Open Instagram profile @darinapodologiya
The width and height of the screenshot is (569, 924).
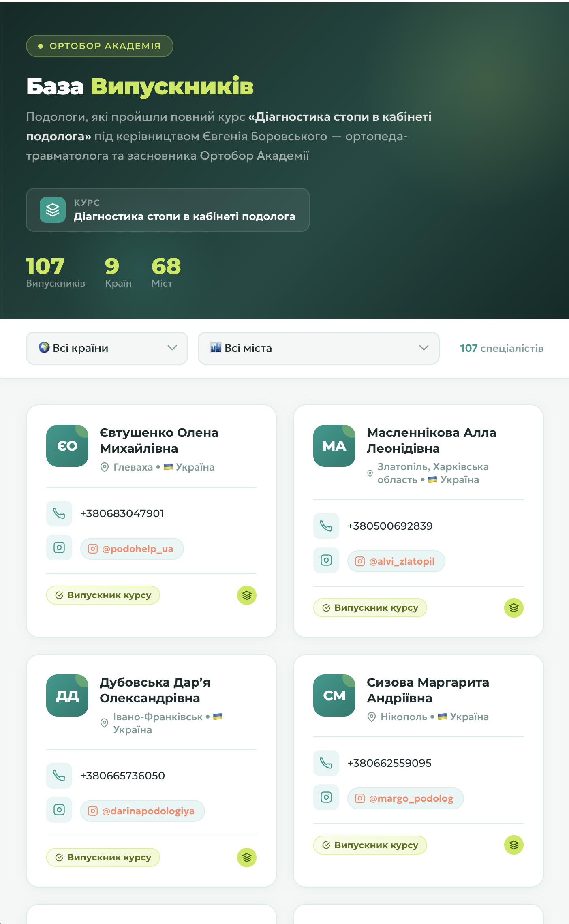tap(143, 811)
